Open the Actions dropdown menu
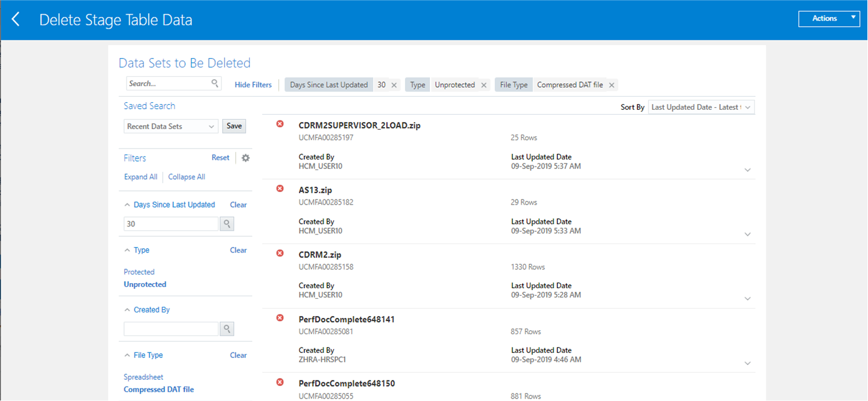This screenshot has width=868, height=401. pos(829,19)
